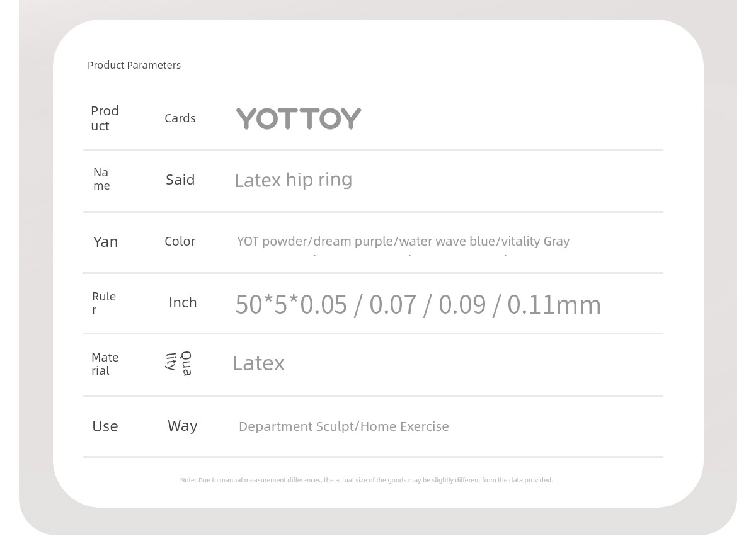Screen dimensions: 756x553
Task: Click the Yan row label
Action: [x=105, y=242]
